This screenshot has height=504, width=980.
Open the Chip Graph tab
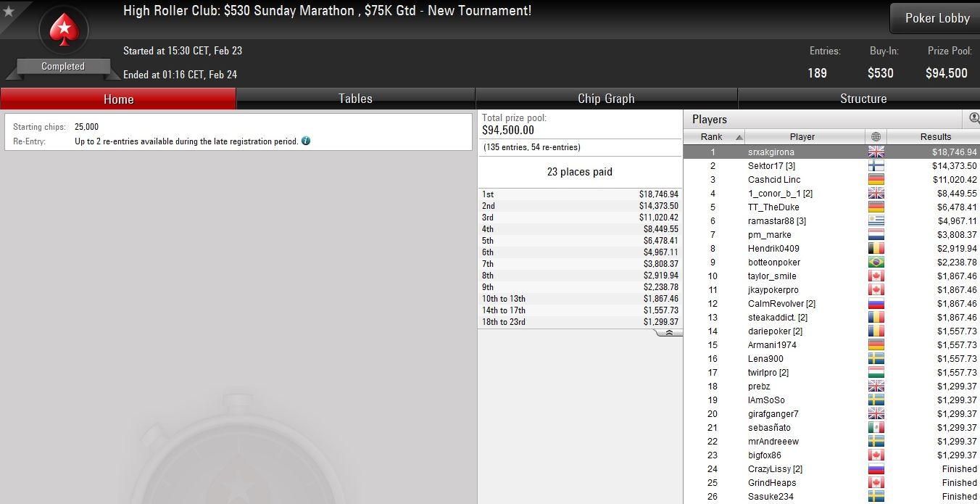(606, 99)
